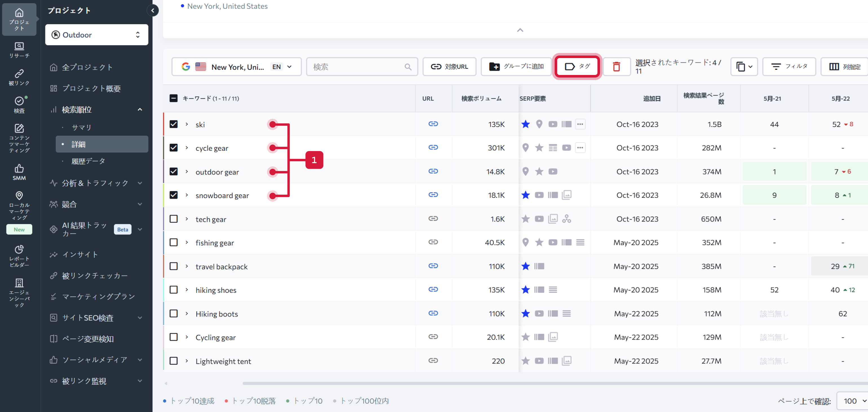Click the red trash delete icon
868x412 pixels.
[616, 67]
